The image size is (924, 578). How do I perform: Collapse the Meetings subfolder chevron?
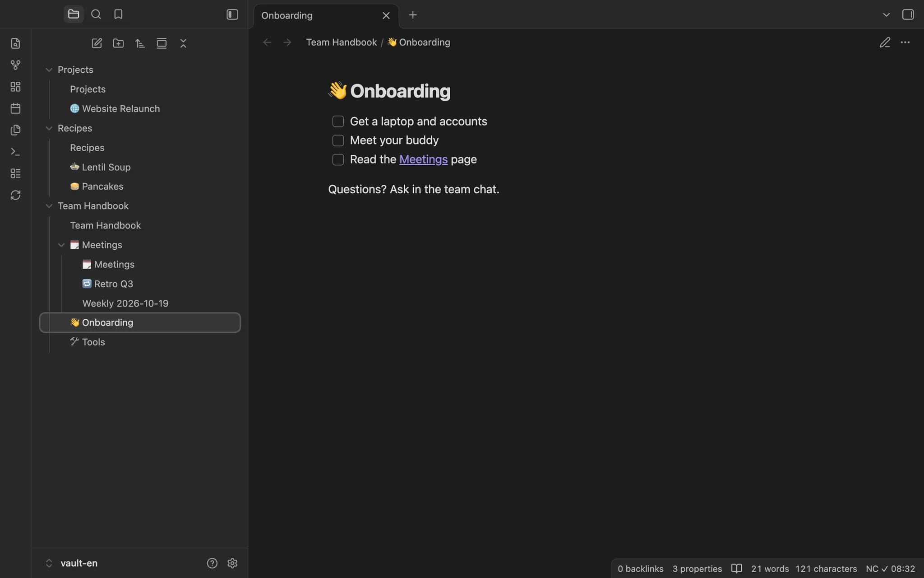point(61,245)
